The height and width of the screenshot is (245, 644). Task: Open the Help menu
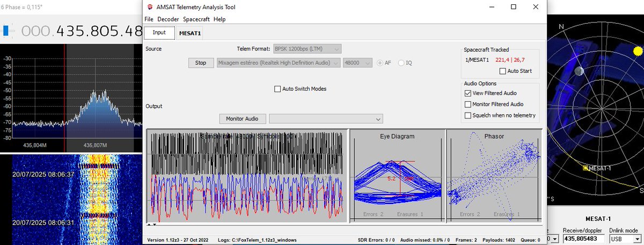pyautogui.click(x=219, y=19)
